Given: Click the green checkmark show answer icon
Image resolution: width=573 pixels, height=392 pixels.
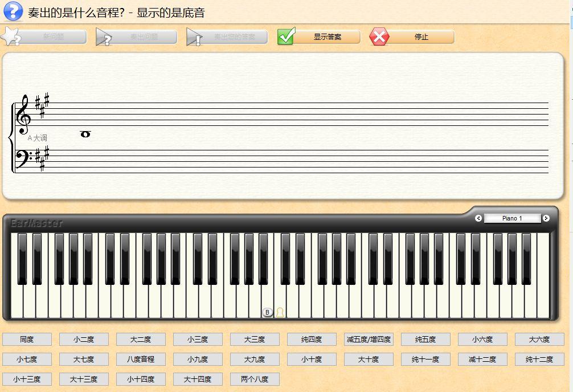Looking at the screenshot, I should (x=286, y=36).
